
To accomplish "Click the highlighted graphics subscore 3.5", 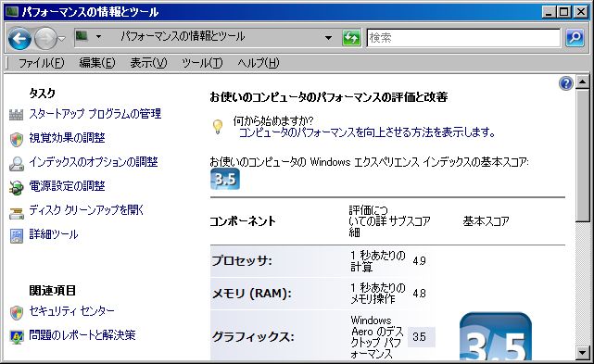I will coord(422,337).
